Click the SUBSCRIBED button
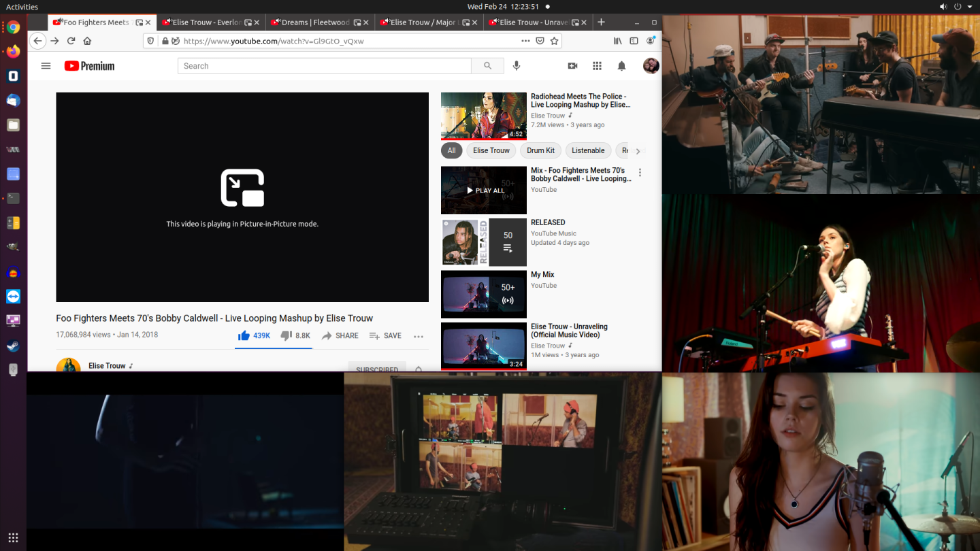 pyautogui.click(x=376, y=368)
